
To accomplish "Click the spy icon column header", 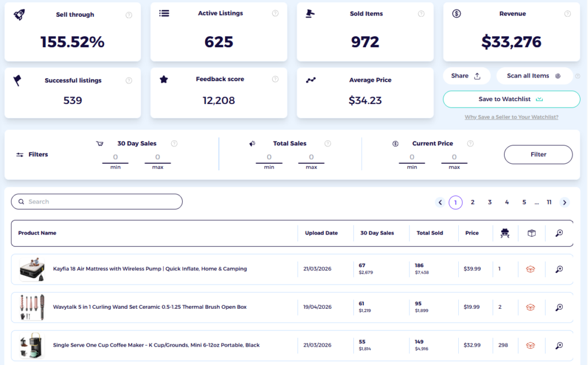I will click(x=505, y=233).
